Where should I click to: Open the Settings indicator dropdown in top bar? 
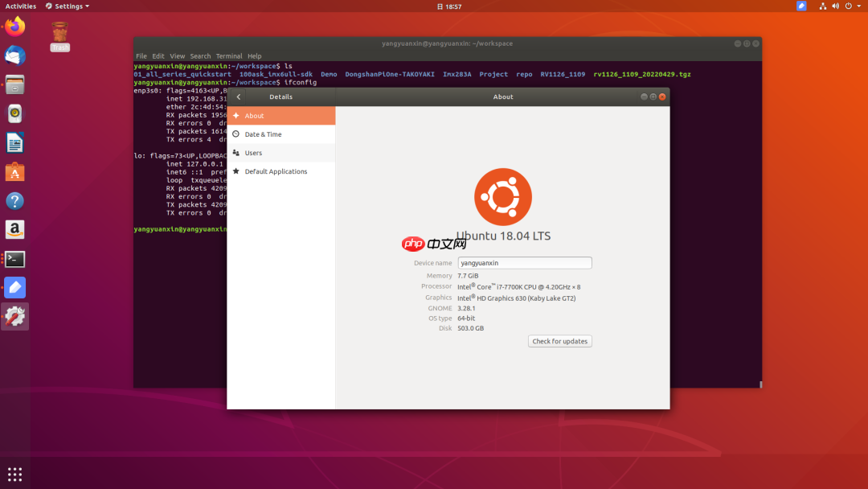click(67, 6)
